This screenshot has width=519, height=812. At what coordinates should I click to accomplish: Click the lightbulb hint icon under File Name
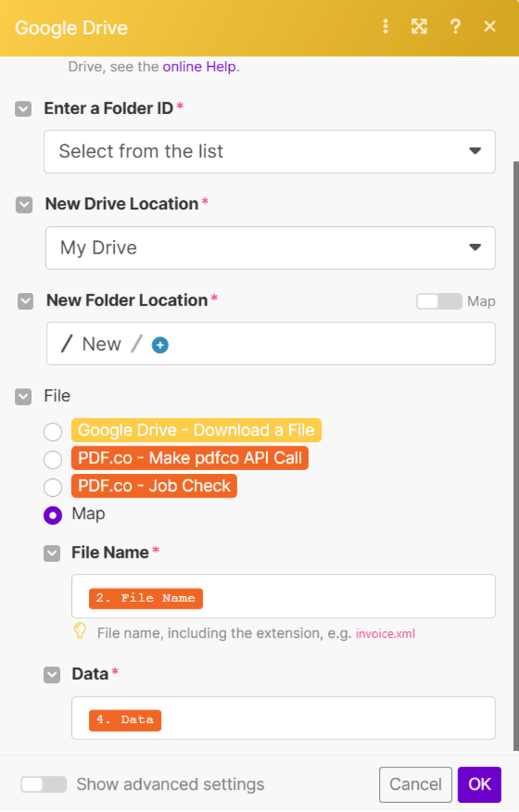[80, 632]
